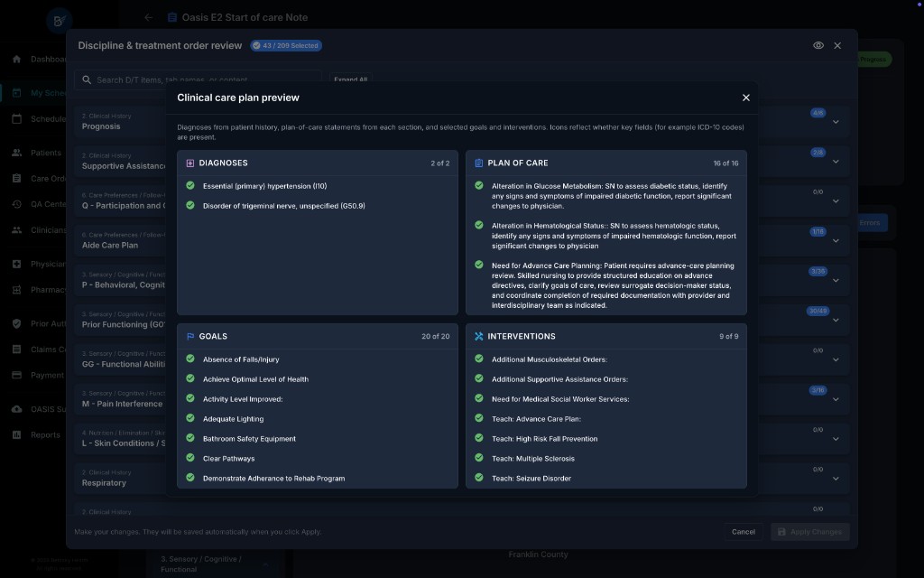Select the Essential (primary) hypertension (I10) text

tap(264, 186)
